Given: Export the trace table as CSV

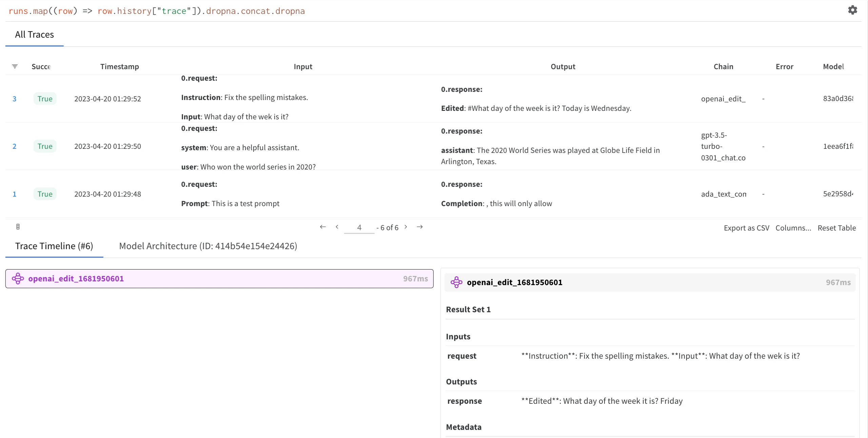Looking at the screenshot, I should (x=747, y=227).
